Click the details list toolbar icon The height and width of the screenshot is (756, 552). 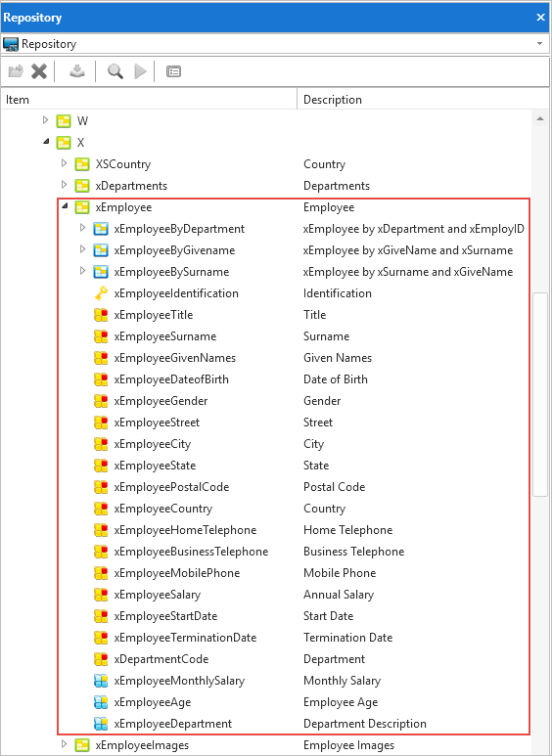tap(173, 71)
